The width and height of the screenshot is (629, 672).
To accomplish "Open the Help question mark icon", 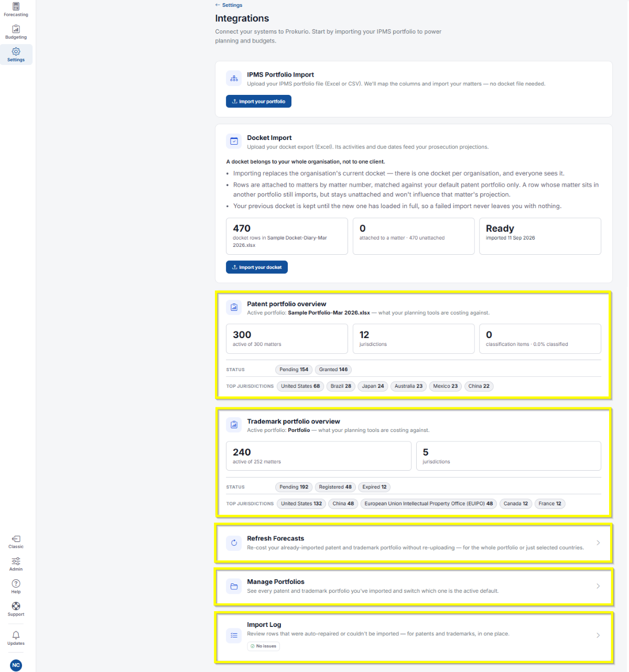I will click(x=16, y=587).
